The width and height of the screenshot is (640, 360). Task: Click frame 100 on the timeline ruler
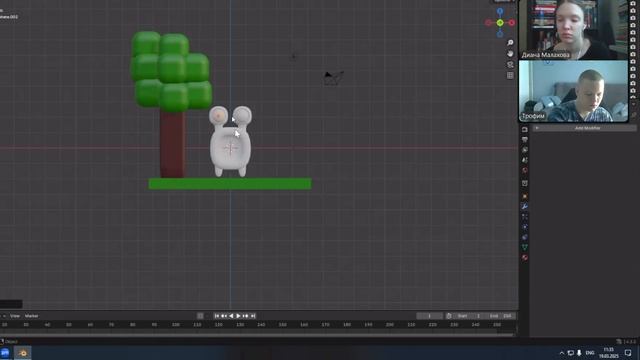click(176, 325)
